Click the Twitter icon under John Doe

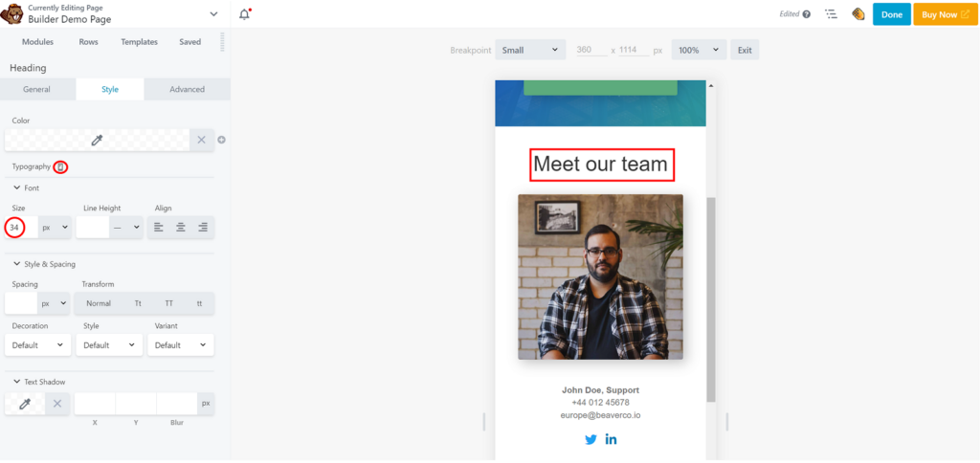pos(590,439)
